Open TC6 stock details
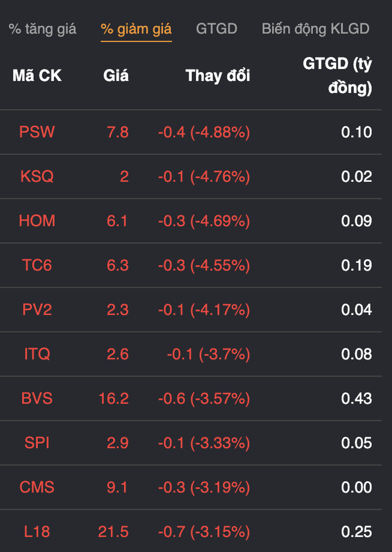 point(37,265)
